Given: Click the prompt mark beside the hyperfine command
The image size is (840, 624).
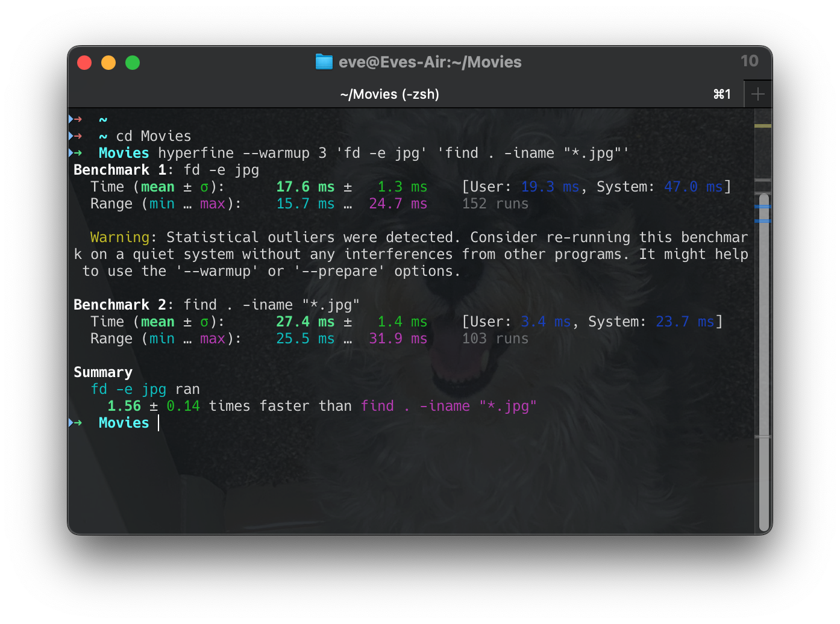Looking at the screenshot, I should pyautogui.click(x=75, y=153).
